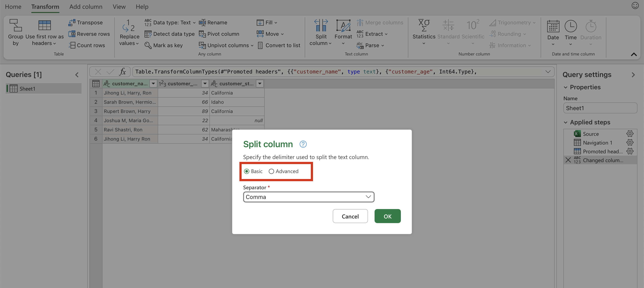Click the Group by icon

(16, 25)
